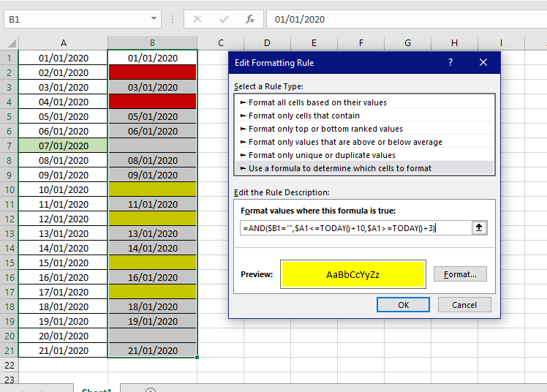Click the Insert Function fx icon
The height and width of the screenshot is (392, 547).
tap(250, 19)
